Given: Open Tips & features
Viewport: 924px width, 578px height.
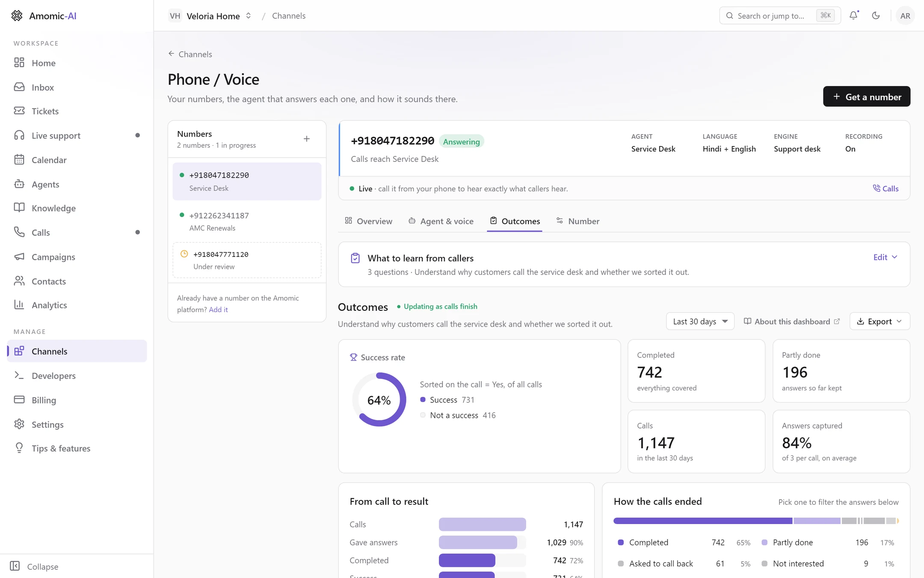Looking at the screenshot, I should tap(77, 448).
